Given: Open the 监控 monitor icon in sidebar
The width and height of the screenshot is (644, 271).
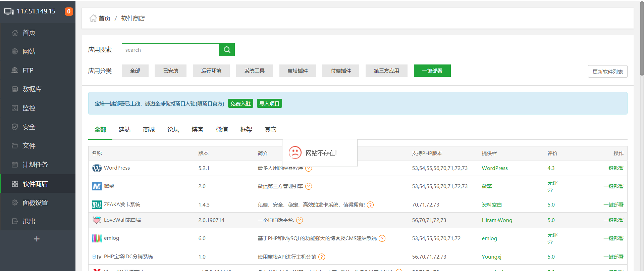Looking at the screenshot, I should click(15, 108).
